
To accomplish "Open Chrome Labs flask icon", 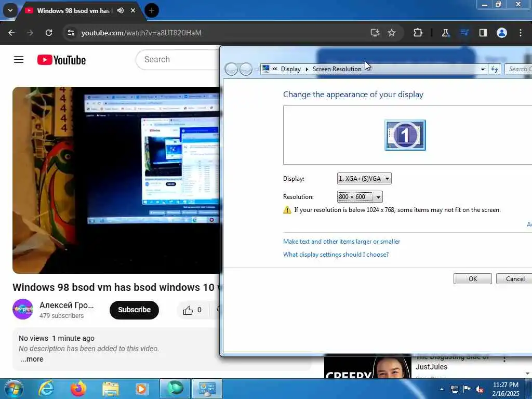I will point(445,33).
